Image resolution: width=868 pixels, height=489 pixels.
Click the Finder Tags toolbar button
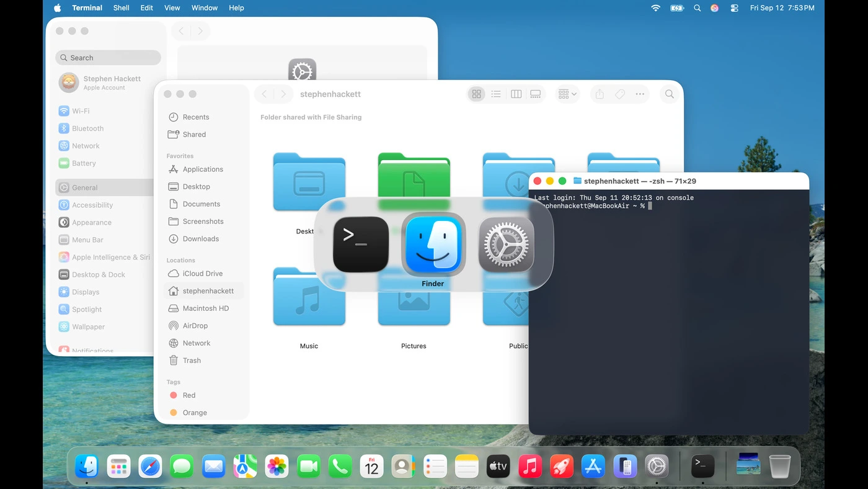click(619, 94)
